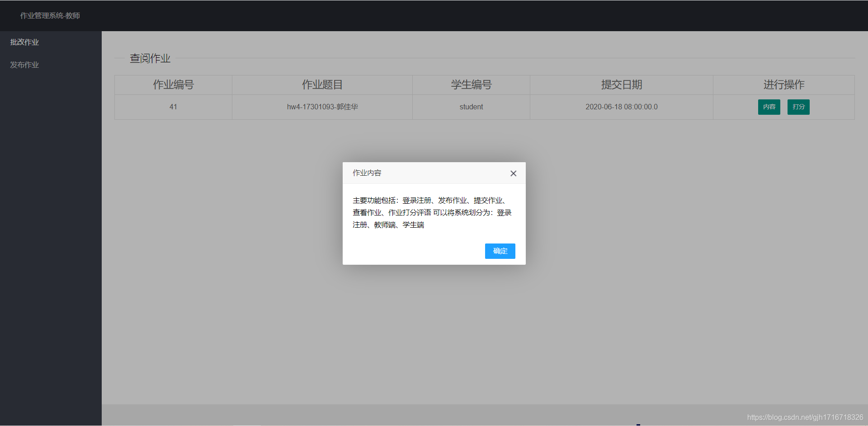Open homework content with the 内容 button
This screenshot has width=868, height=426.
pos(769,107)
